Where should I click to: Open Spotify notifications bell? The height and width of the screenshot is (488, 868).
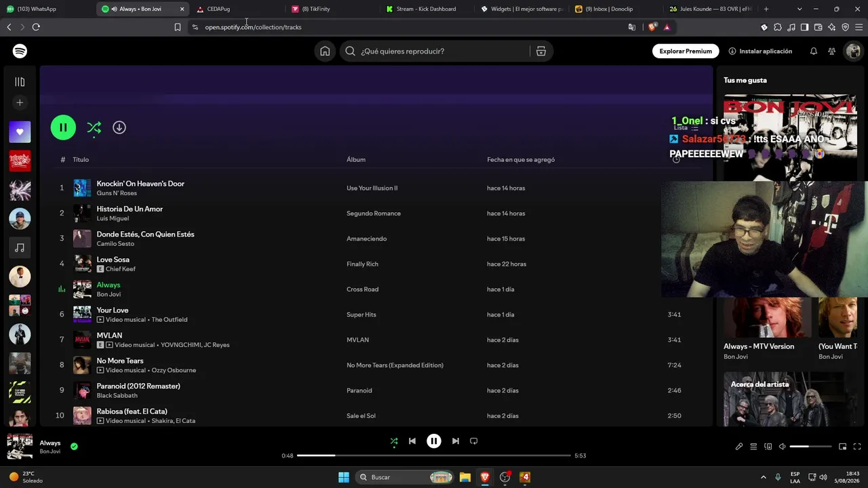pyautogui.click(x=813, y=51)
